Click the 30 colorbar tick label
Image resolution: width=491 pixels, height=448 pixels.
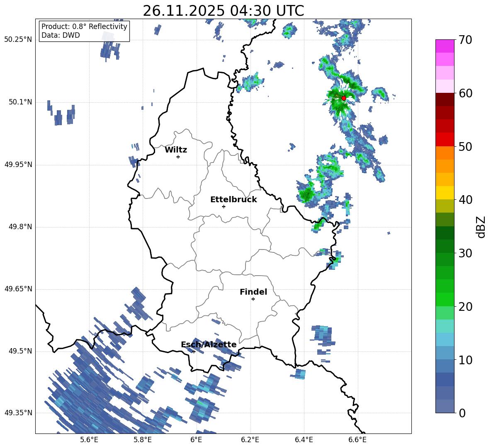pyautogui.click(x=465, y=253)
